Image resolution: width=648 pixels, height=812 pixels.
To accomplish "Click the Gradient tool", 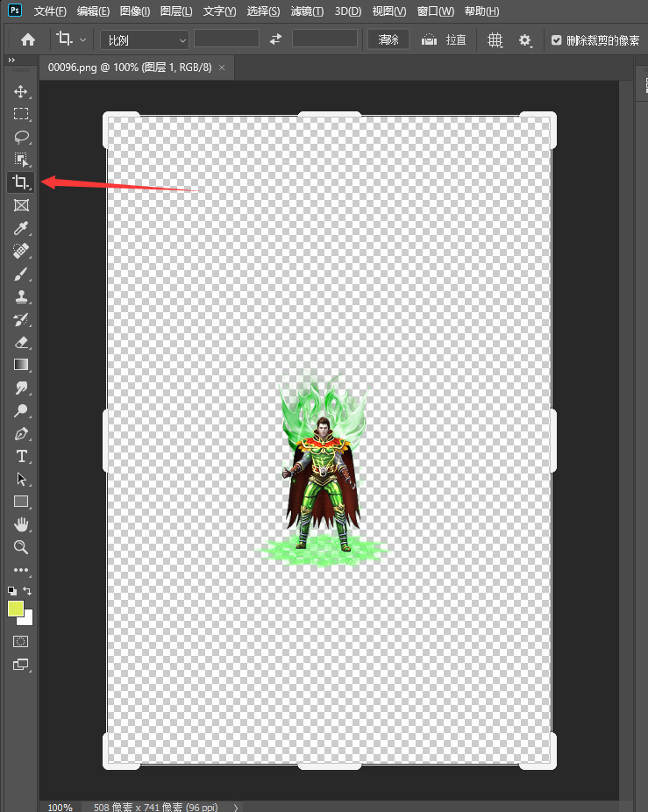I will (x=21, y=365).
